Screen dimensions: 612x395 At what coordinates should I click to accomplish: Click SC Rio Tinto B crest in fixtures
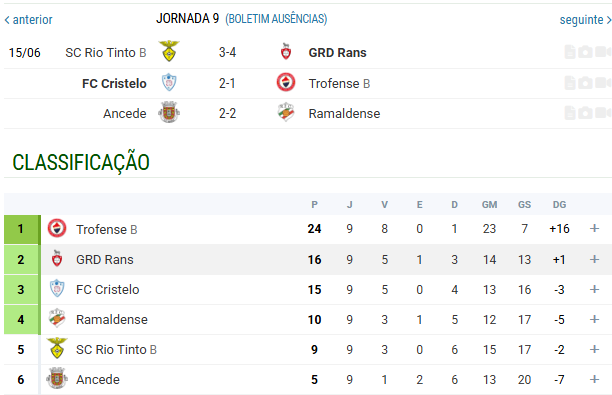(169, 52)
